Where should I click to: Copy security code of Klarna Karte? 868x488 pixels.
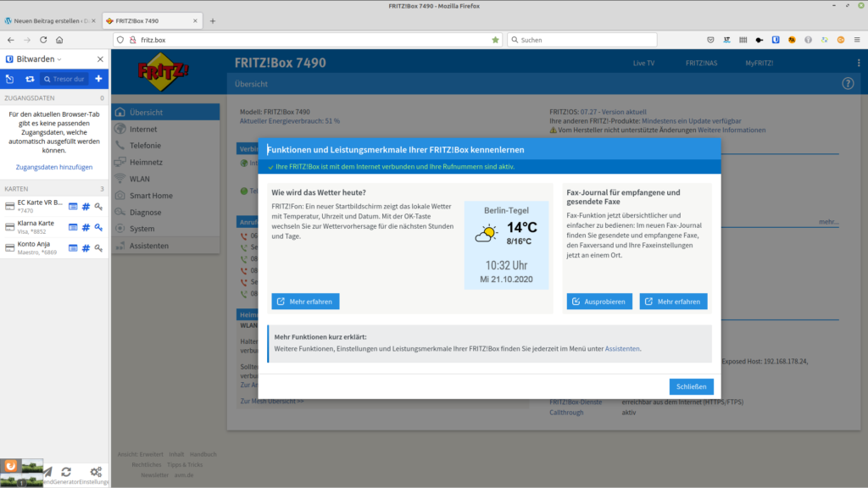[x=98, y=227]
